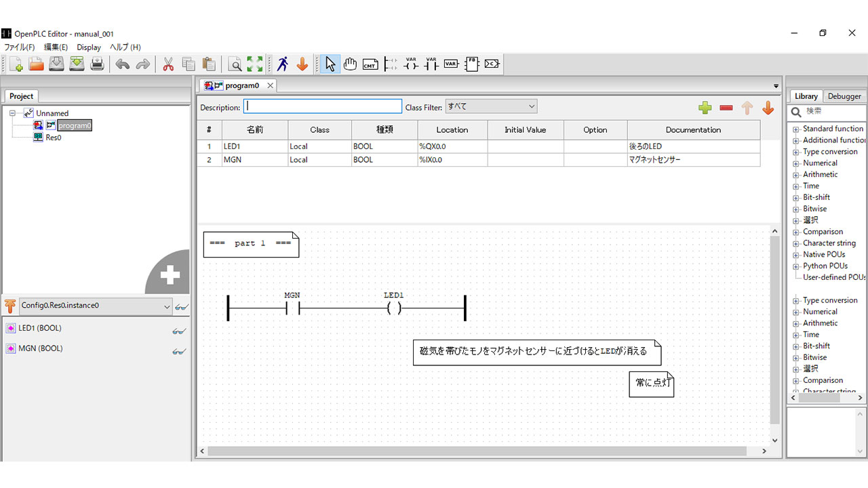
Task: Click the New project toolbar icon
Action: click(15, 64)
